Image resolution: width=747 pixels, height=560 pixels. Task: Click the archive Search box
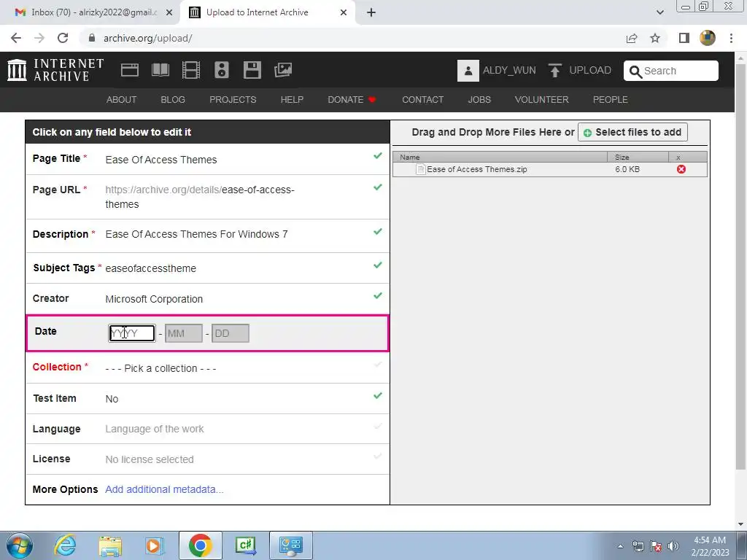[x=671, y=71]
